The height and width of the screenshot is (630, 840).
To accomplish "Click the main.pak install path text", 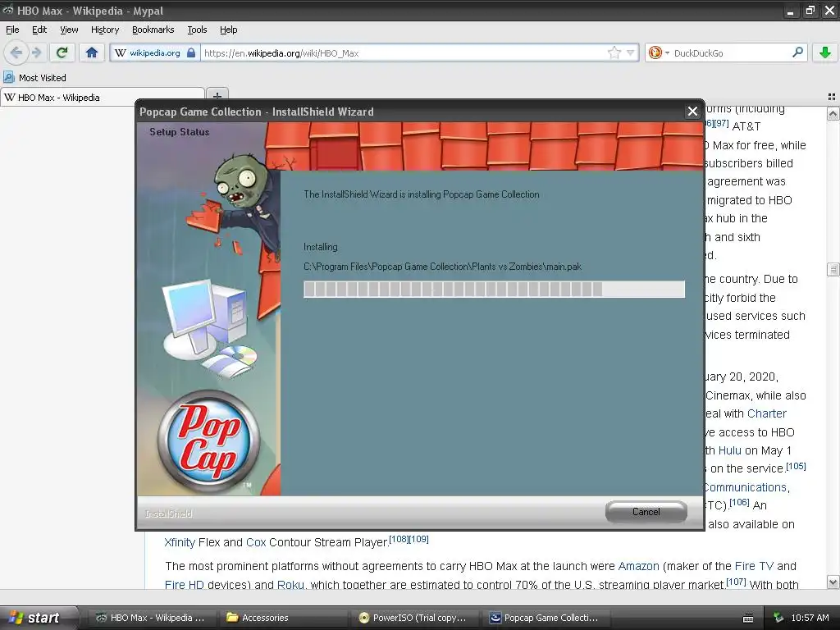I will 442,267.
